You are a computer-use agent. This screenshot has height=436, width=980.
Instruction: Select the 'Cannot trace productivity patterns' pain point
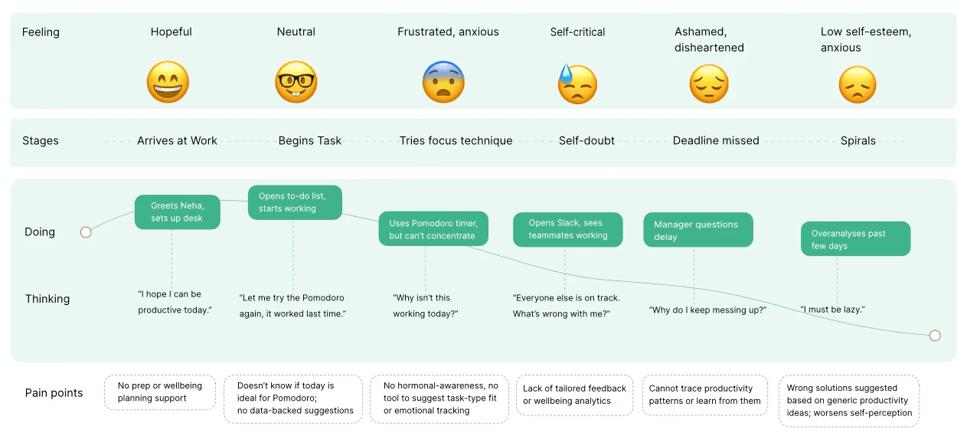pos(705,395)
